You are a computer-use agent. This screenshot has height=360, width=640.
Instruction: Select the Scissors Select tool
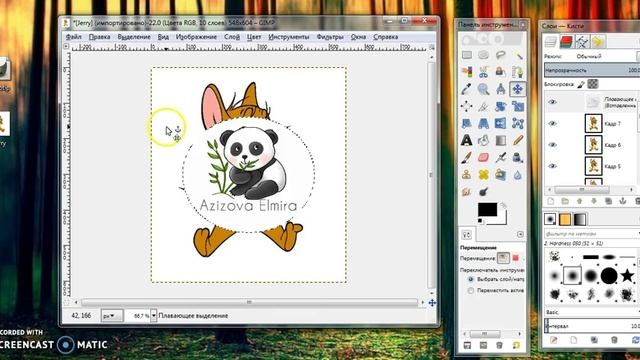point(484,72)
